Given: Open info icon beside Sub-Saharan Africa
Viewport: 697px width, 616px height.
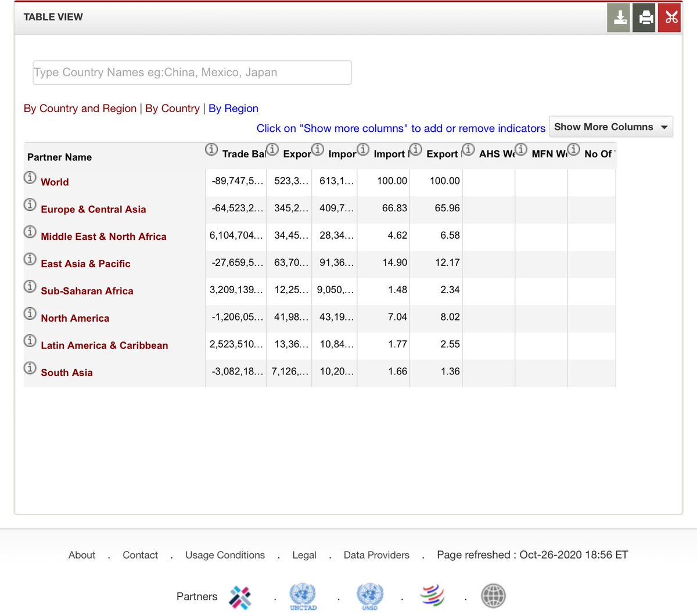Looking at the screenshot, I should click(30, 286).
